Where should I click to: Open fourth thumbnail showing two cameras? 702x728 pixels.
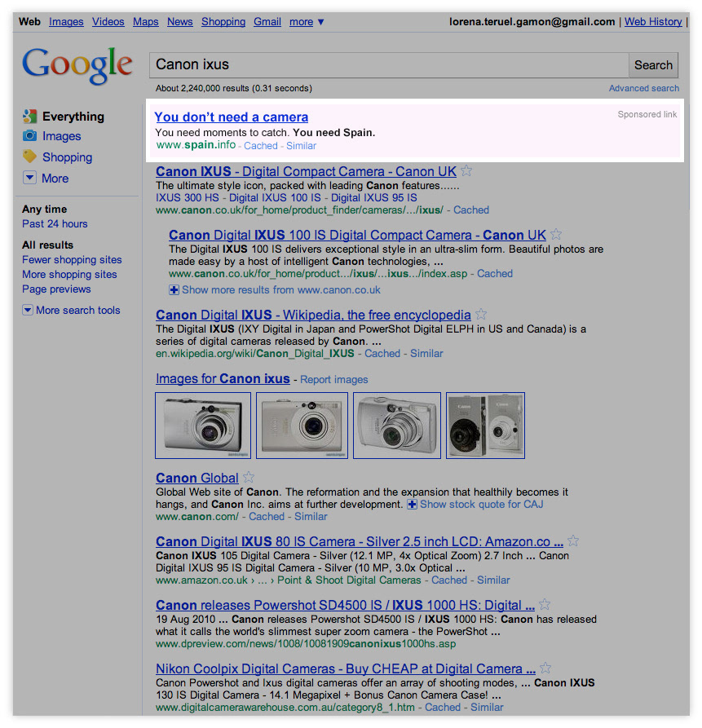tap(485, 426)
